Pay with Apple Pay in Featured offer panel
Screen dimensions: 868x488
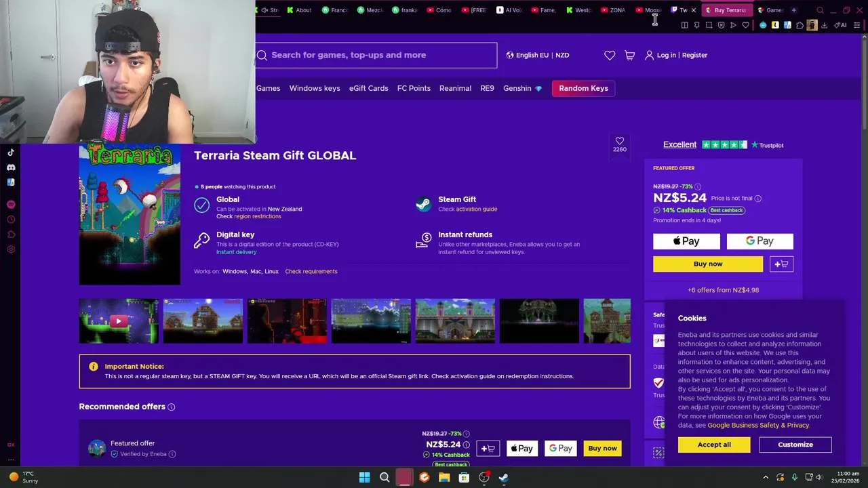point(686,241)
